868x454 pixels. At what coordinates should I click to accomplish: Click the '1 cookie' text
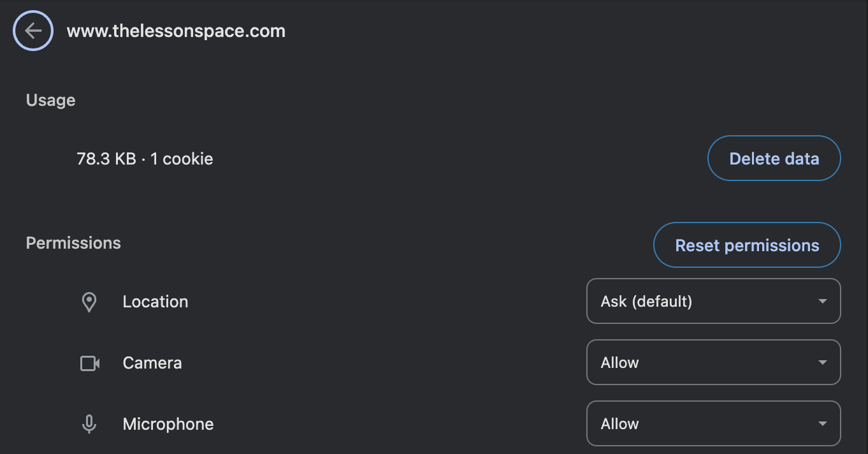pyautogui.click(x=182, y=159)
